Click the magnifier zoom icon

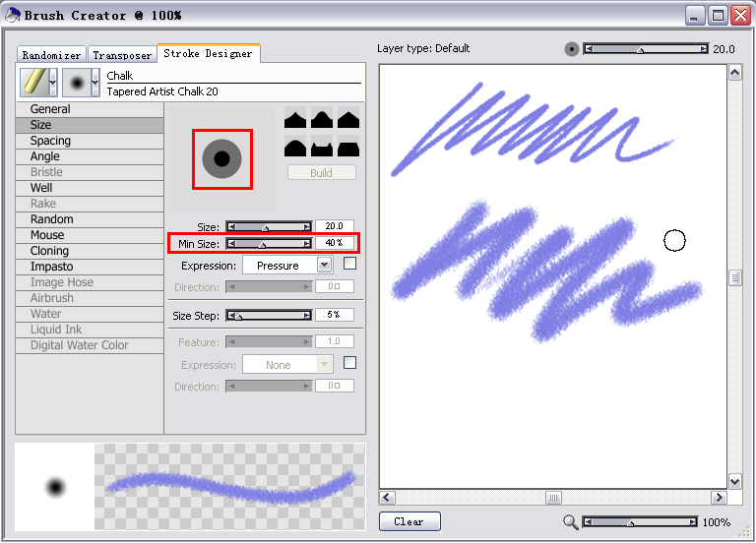[x=571, y=522]
